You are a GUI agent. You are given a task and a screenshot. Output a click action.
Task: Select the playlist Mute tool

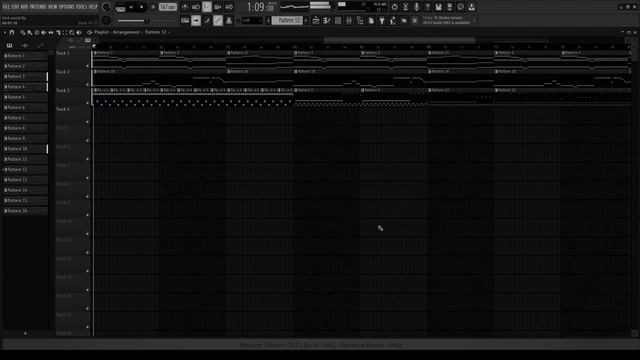pyautogui.click(x=44, y=32)
